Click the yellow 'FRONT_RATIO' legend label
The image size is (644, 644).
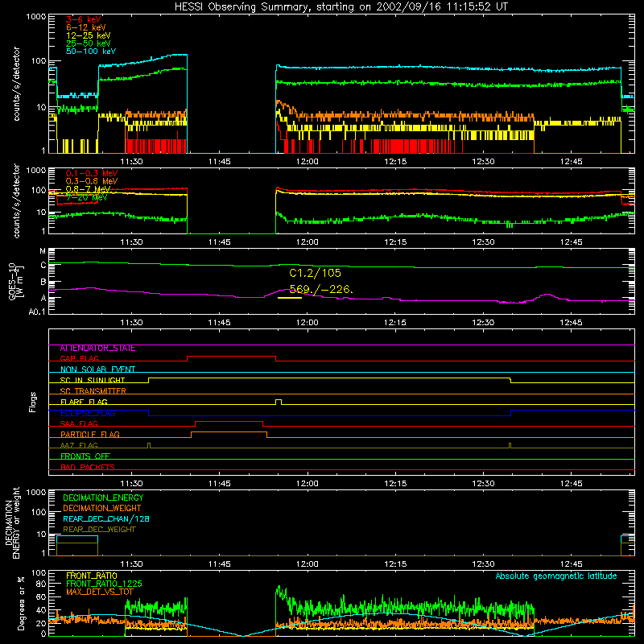(92, 576)
